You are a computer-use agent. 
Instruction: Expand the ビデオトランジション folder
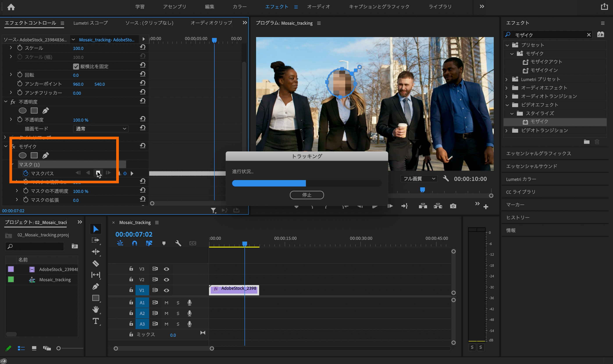(507, 131)
